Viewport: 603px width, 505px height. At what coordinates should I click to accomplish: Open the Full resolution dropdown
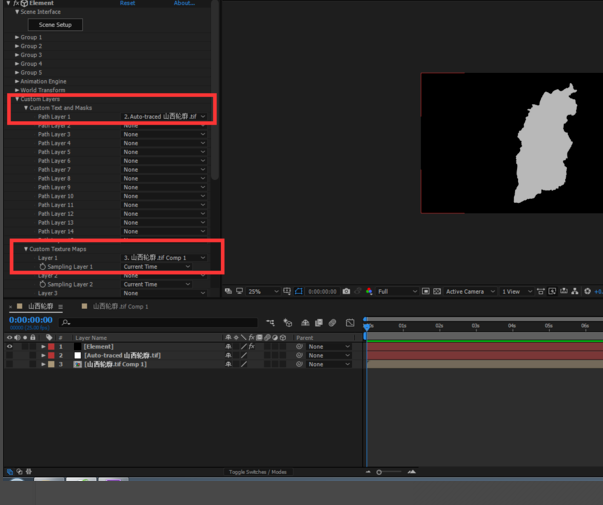click(397, 291)
